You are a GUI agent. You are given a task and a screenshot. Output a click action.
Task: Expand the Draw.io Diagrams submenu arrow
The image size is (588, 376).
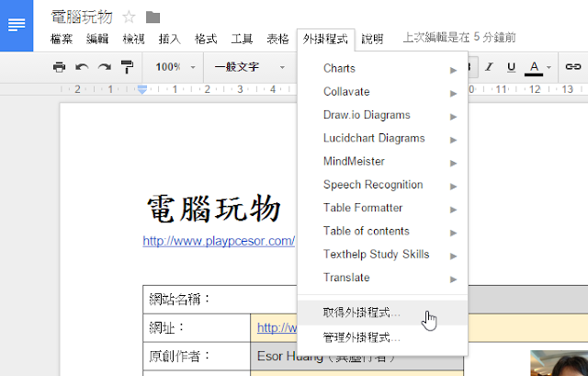tap(453, 117)
